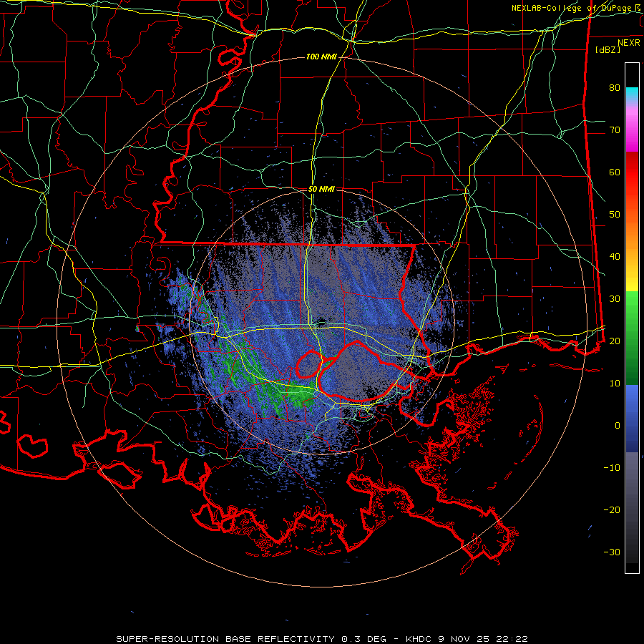Click the 50 NMI range ring label
The image size is (644, 644).
(321, 189)
